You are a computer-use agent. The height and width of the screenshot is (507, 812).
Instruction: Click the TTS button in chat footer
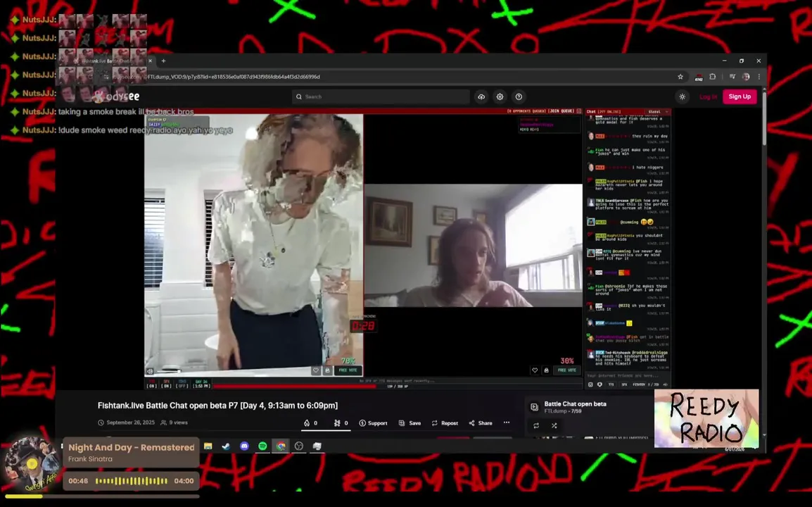tap(611, 384)
